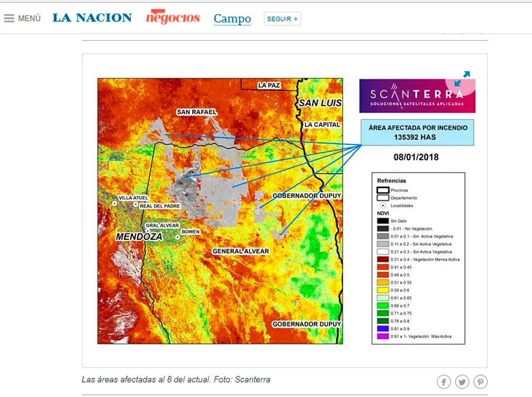Select the black Sin Dato legend swatch
Viewport: 532px width, 397px height.
tap(383, 220)
